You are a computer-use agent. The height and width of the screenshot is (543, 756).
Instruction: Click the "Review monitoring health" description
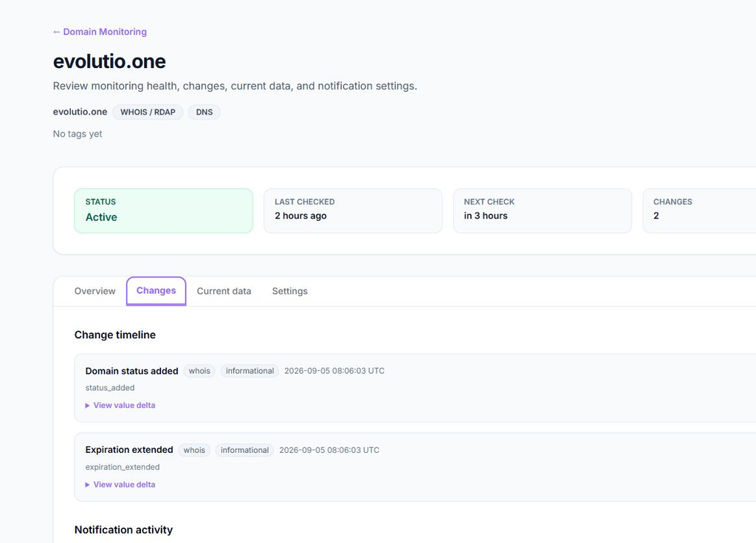coord(235,86)
